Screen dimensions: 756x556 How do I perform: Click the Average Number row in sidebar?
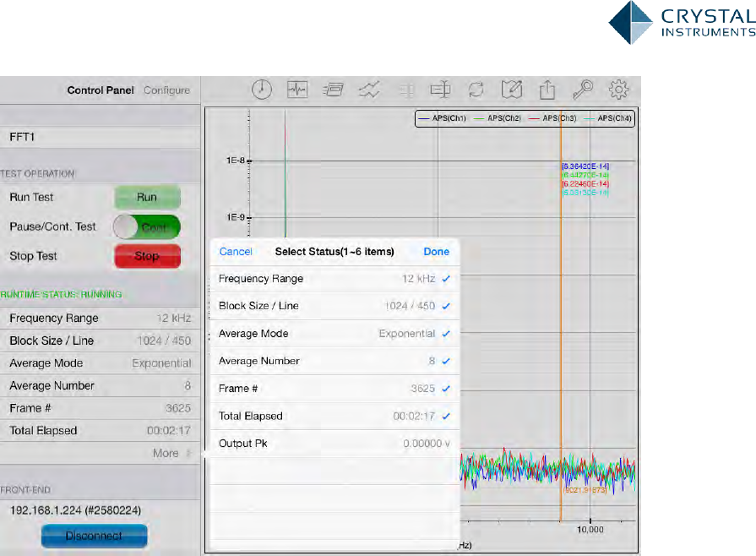click(100, 386)
